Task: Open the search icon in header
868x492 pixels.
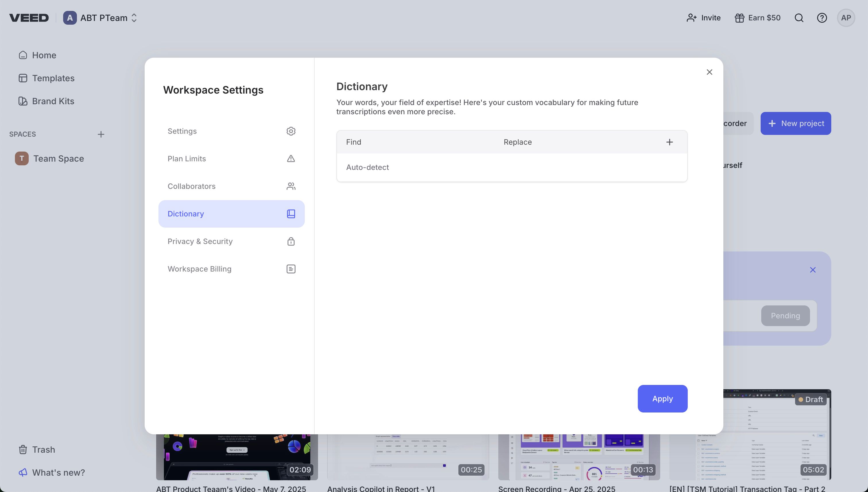Action: pos(799,18)
